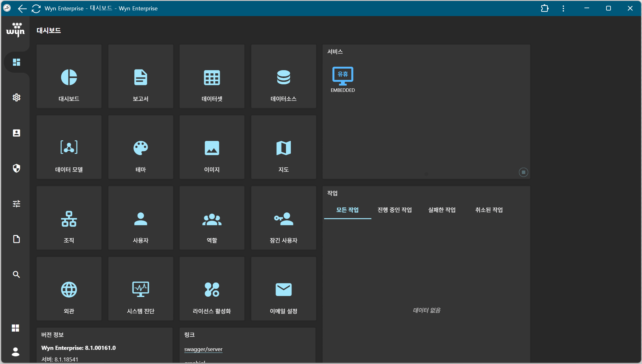Open the 테마 palette tile
The width and height of the screenshot is (642, 364).
[140, 147]
